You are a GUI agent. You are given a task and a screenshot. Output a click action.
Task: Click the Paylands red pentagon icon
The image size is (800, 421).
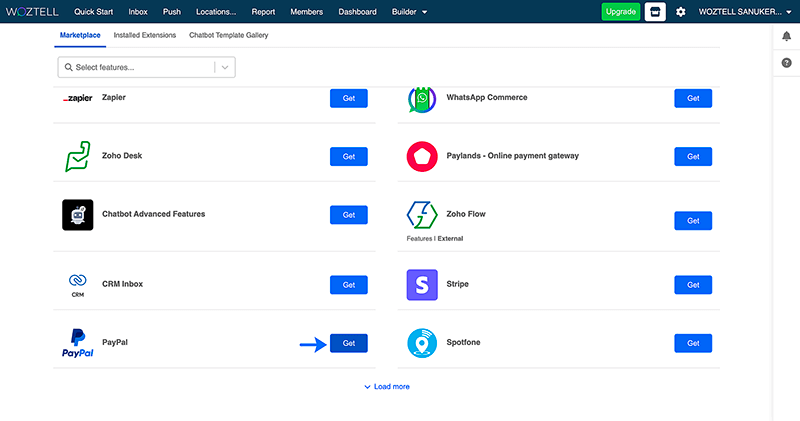tap(422, 156)
